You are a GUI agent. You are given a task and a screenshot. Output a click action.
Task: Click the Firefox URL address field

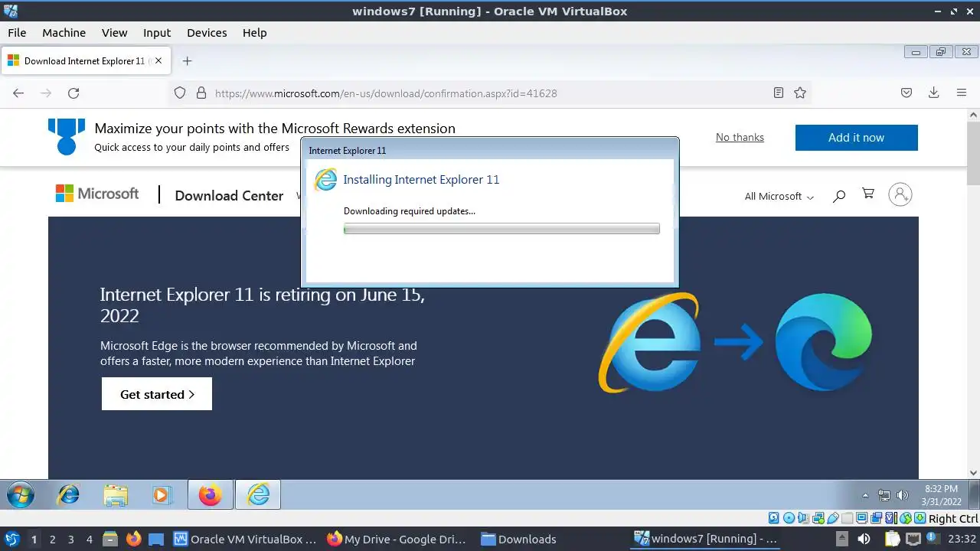click(x=490, y=93)
